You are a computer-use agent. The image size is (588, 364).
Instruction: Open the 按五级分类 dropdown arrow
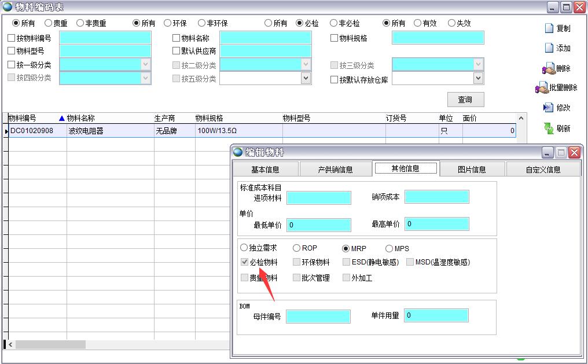point(306,78)
